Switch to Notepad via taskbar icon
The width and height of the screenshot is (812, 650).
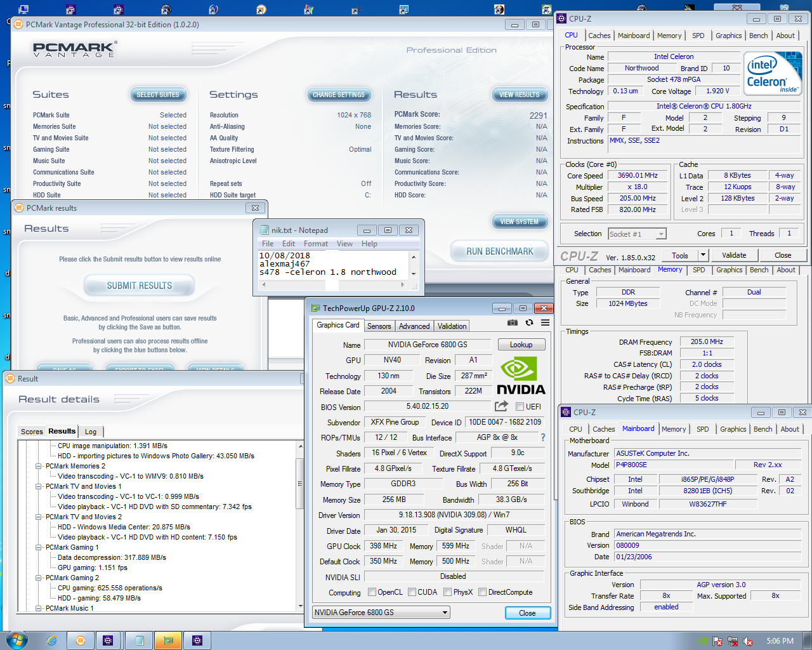pyautogui.click(x=139, y=640)
